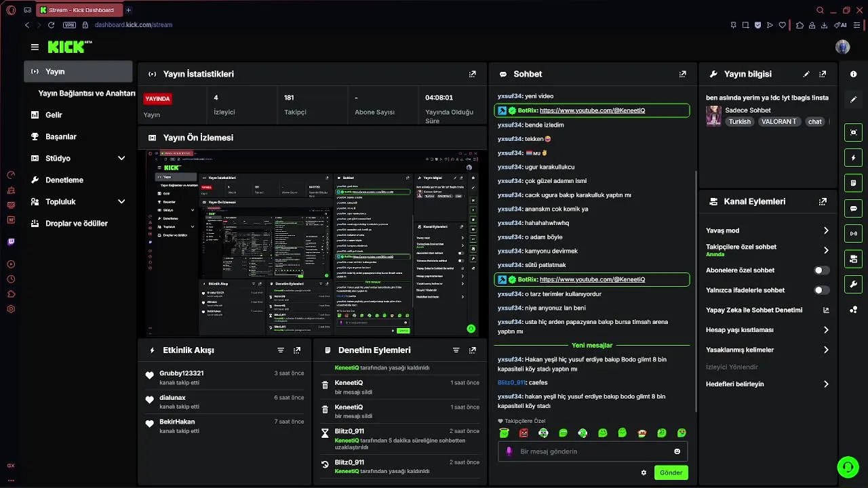Screen dimensions: 868x488
Task: Insert the angry red emote
Action: tap(524, 433)
